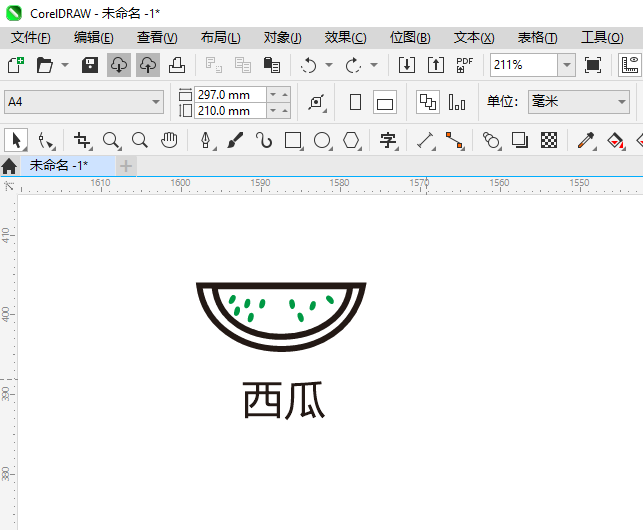
Task: Click the Home welcome screen icon
Action: 9,166
